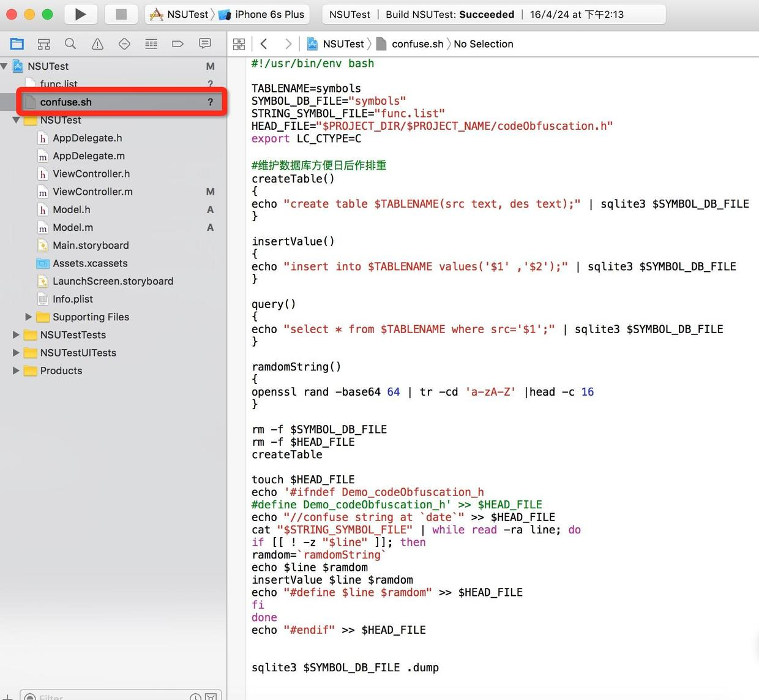Expand the Products group
This screenshot has width=759, height=700.
(x=16, y=371)
